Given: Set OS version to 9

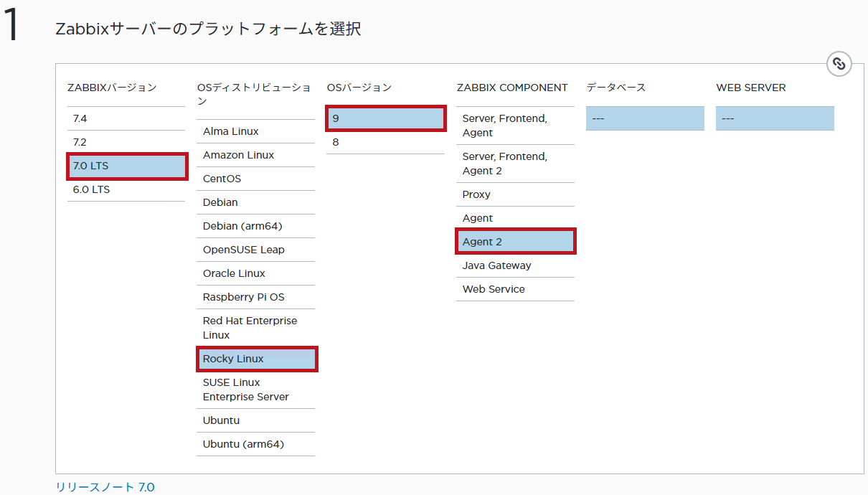Looking at the screenshot, I should (386, 118).
